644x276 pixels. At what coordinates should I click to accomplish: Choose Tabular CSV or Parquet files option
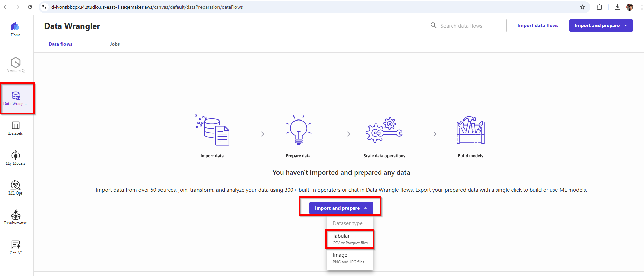click(x=350, y=239)
